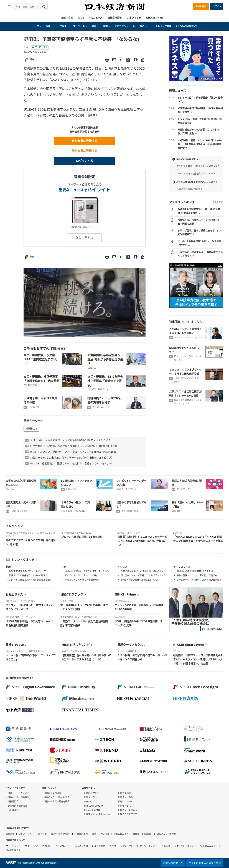Click the share arrow icon under the headline
229x868 pixels.
143,60
